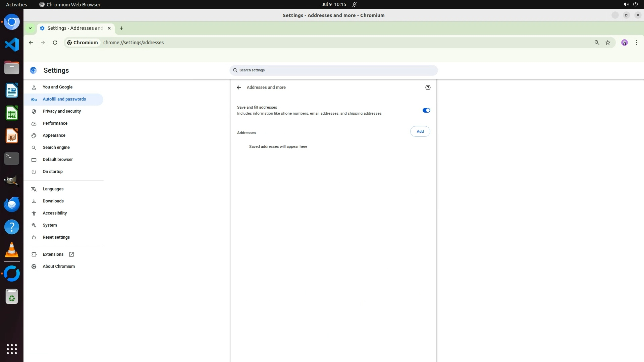Open the clock and calendar dropdown

tap(333, 4)
